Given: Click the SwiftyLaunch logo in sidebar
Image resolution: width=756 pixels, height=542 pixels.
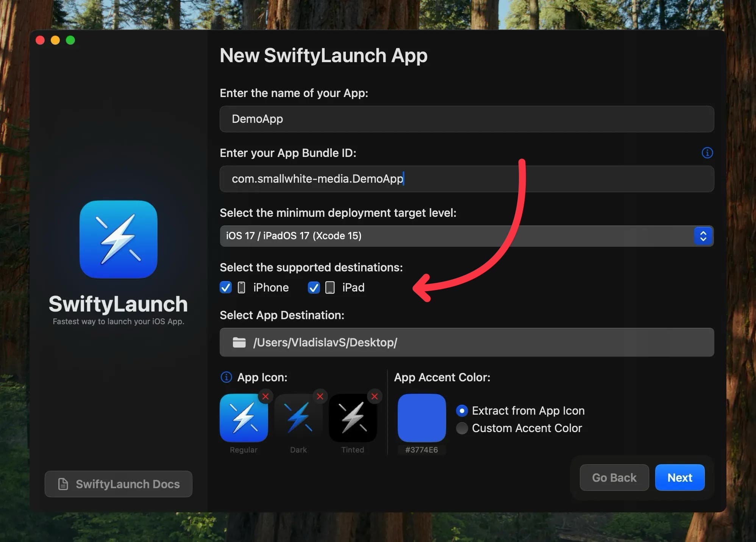Looking at the screenshot, I should 119,240.
